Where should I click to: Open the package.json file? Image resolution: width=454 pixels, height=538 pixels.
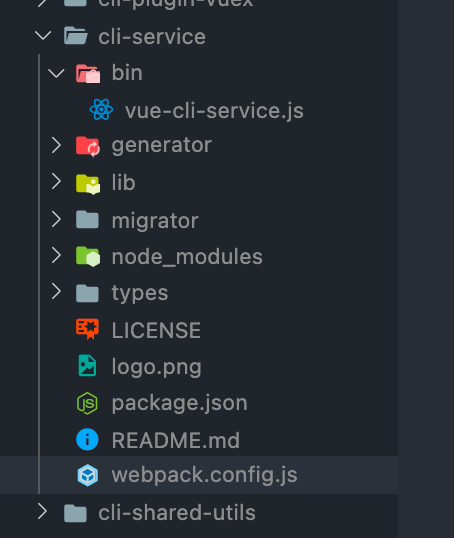tap(179, 403)
